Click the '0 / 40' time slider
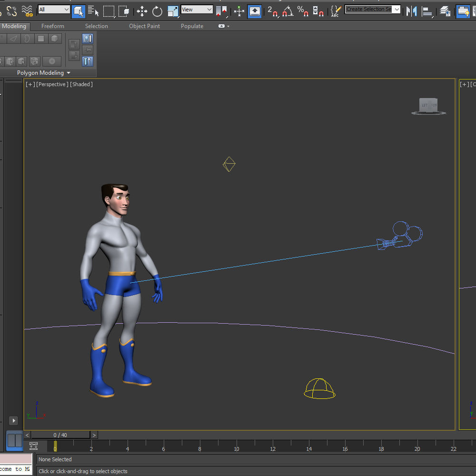Viewport: 476px width, 476px height. coord(60,435)
